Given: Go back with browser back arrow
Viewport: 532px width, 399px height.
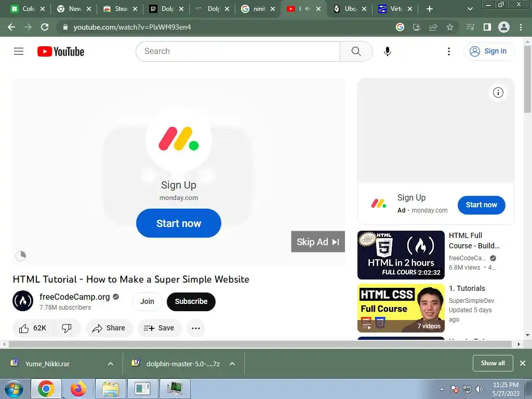Looking at the screenshot, I should pos(11,27).
